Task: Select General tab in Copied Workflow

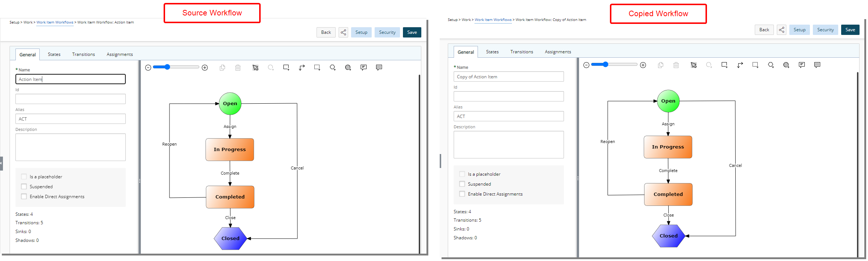Action: pyautogui.click(x=466, y=52)
